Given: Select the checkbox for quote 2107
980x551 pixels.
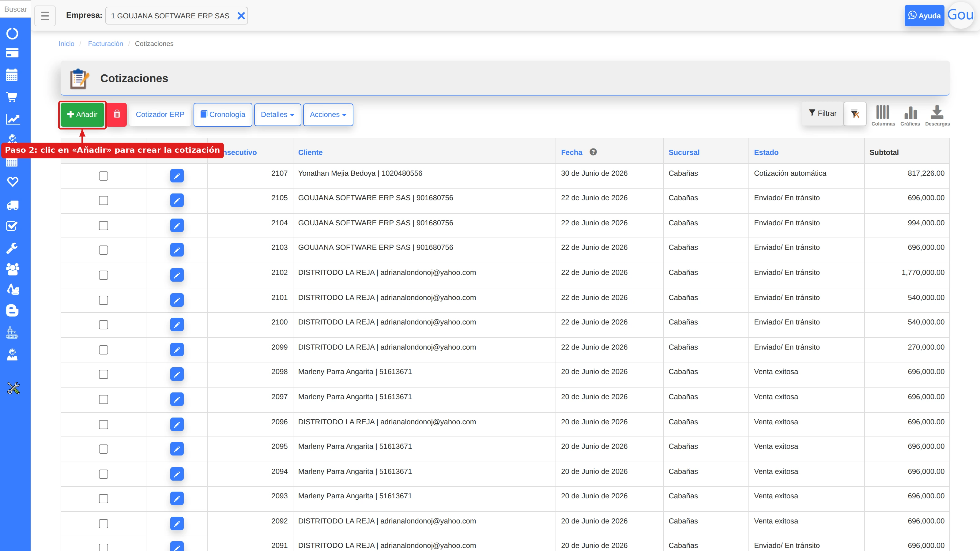Looking at the screenshot, I should pos(104,176).
